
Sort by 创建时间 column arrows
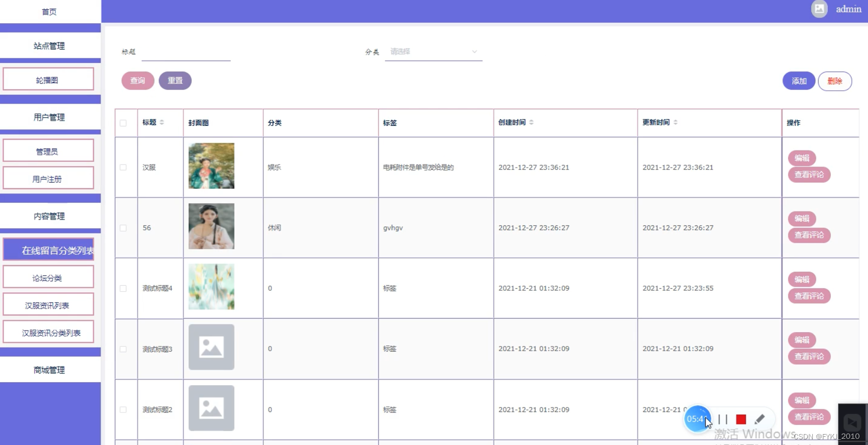coord(531,122)
